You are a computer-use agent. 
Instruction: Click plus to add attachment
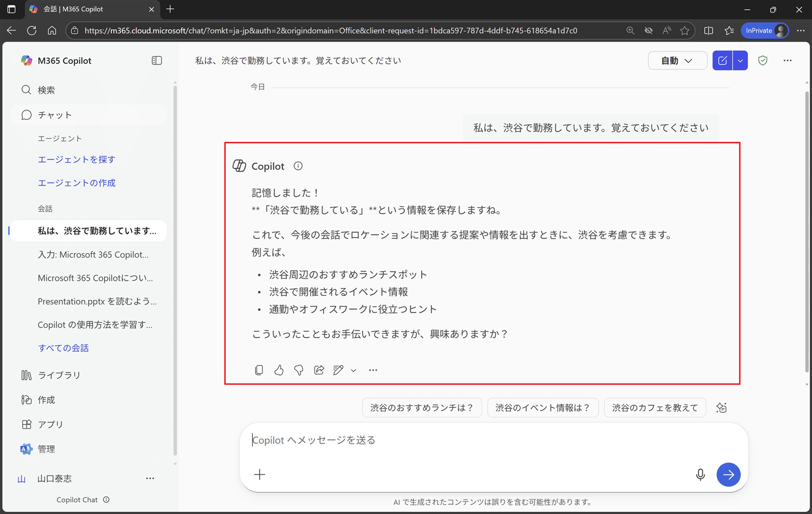(x=260, y=475)
